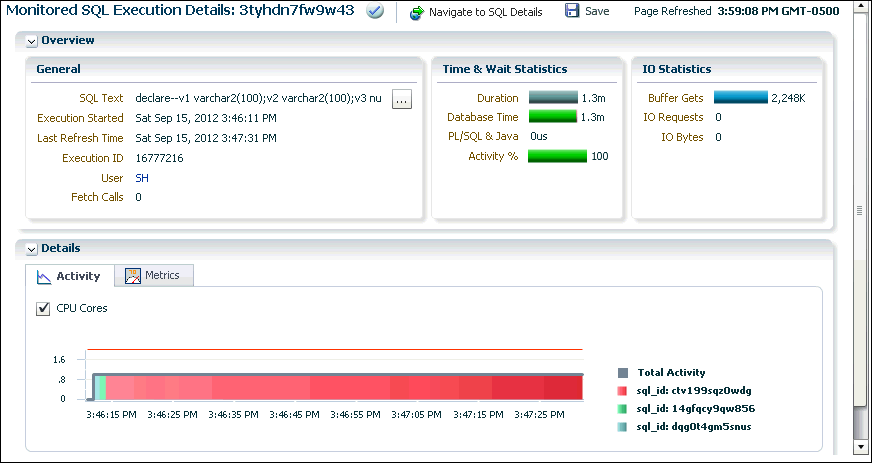The width and height of the screenshot is (872, 463).
Task: Click teal swatch for sql_id dqg0t4gm5snus
Action: tap(623, 426)
